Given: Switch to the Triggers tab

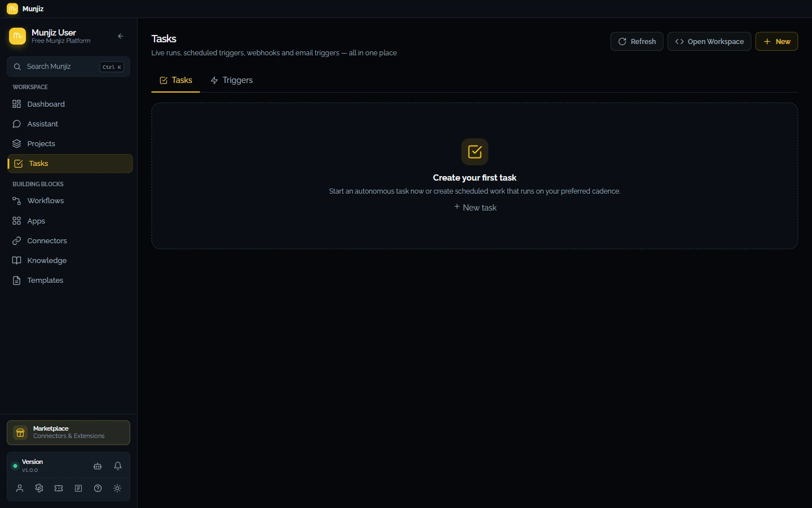Looking at the screenshot, I should (x=232, y=80).
